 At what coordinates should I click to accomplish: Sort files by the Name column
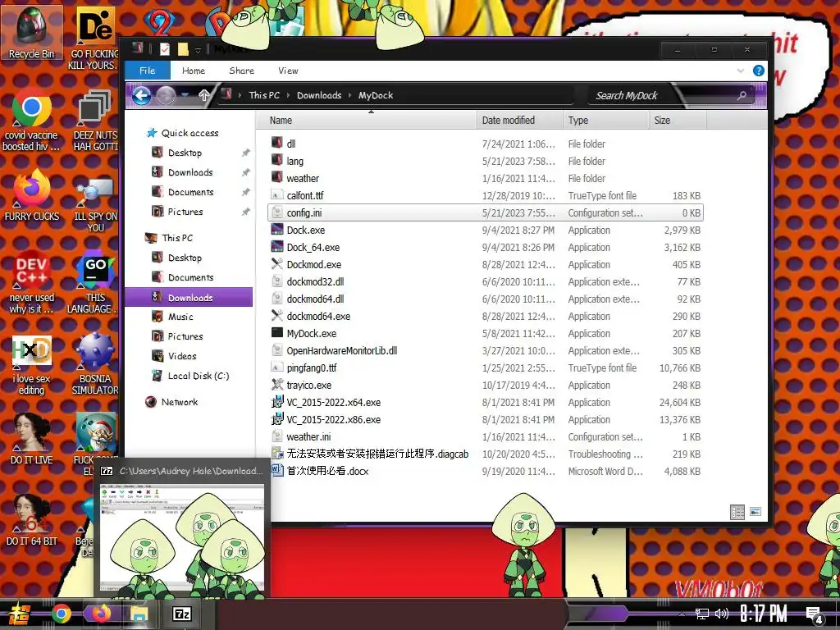pos(367,121)
